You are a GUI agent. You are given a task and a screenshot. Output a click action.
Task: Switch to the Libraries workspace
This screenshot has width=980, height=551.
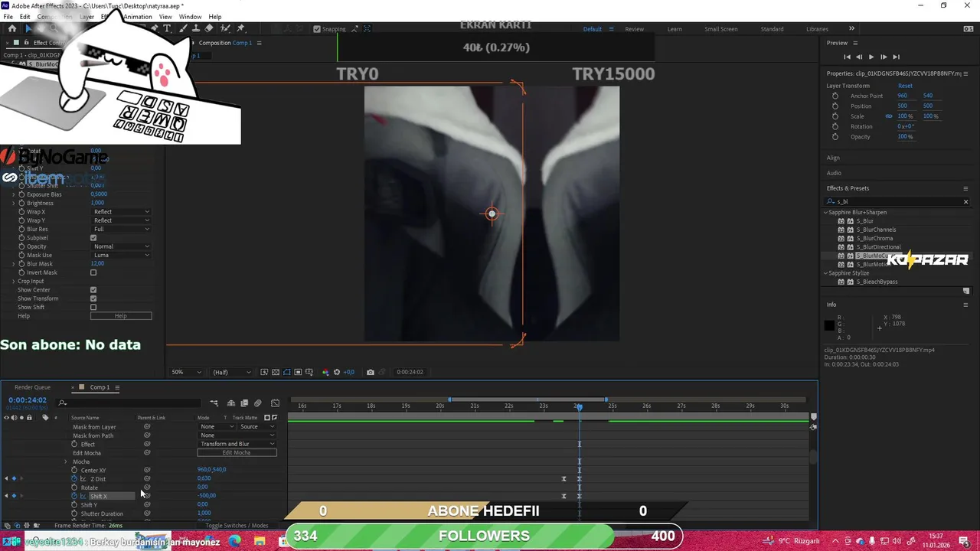[817, 29]
